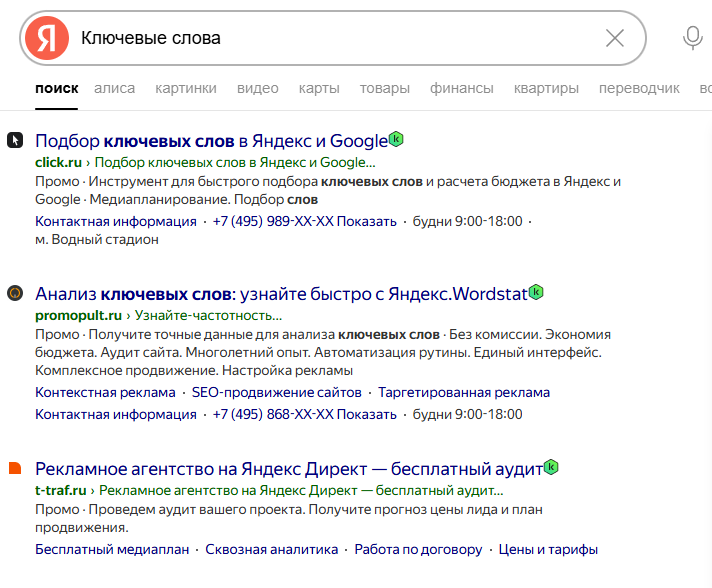Open "Цены и тарифы" sitelink
The width and height of the screenshot is (712, 588).
point(548,549)
